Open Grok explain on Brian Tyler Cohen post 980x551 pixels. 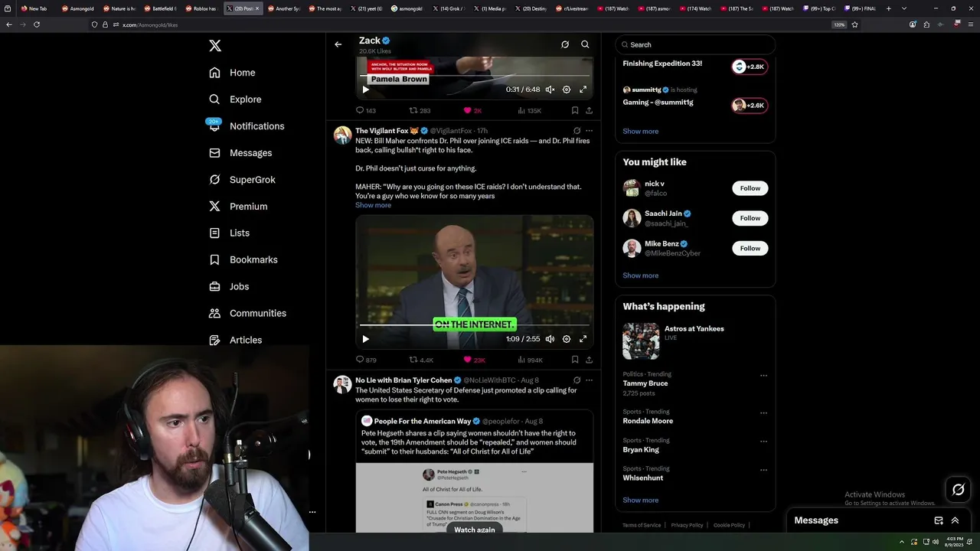click(577, 380)
